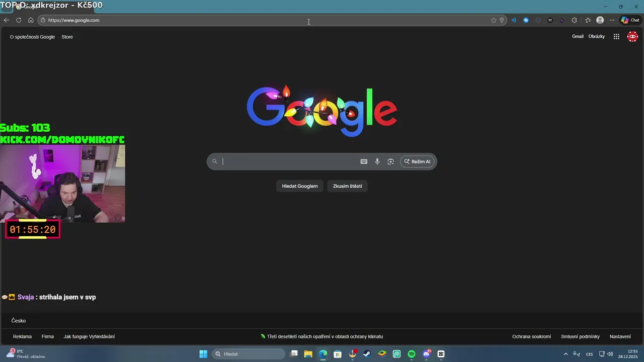This screenshot has height=362, width=644.
Task: Open CapCut from the taskbar
Action: (441, 354)
